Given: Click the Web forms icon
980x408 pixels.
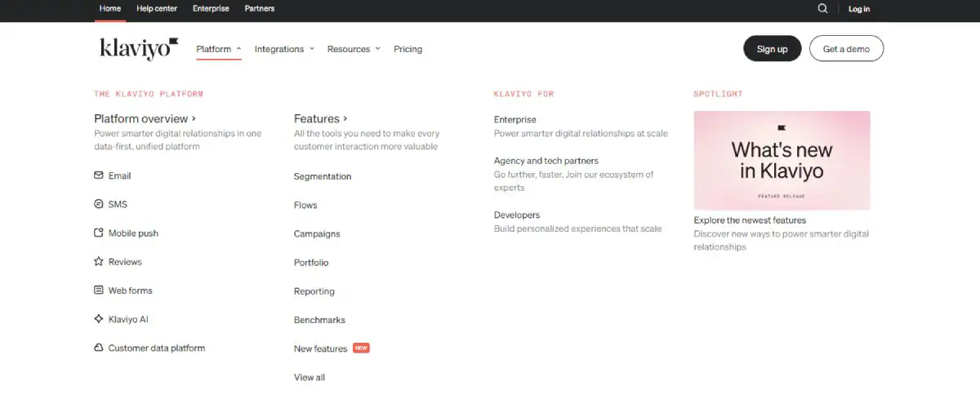Looking at the screenshot, I should (x=99, y=290).
